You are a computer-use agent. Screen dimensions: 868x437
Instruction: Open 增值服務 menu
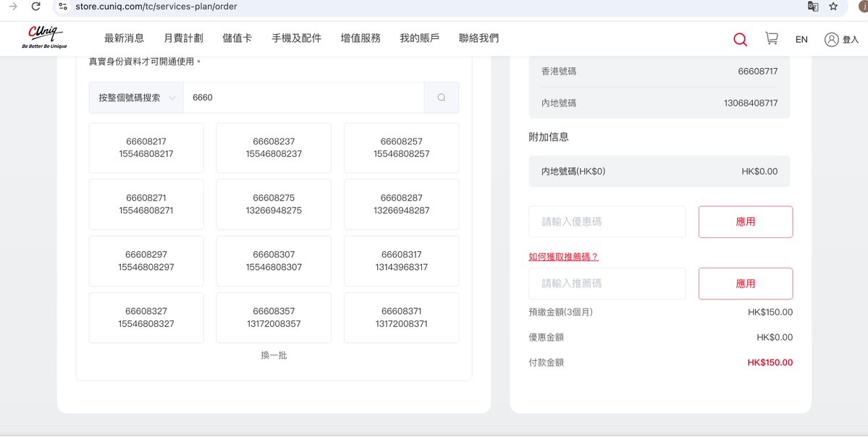pos(361,38)
